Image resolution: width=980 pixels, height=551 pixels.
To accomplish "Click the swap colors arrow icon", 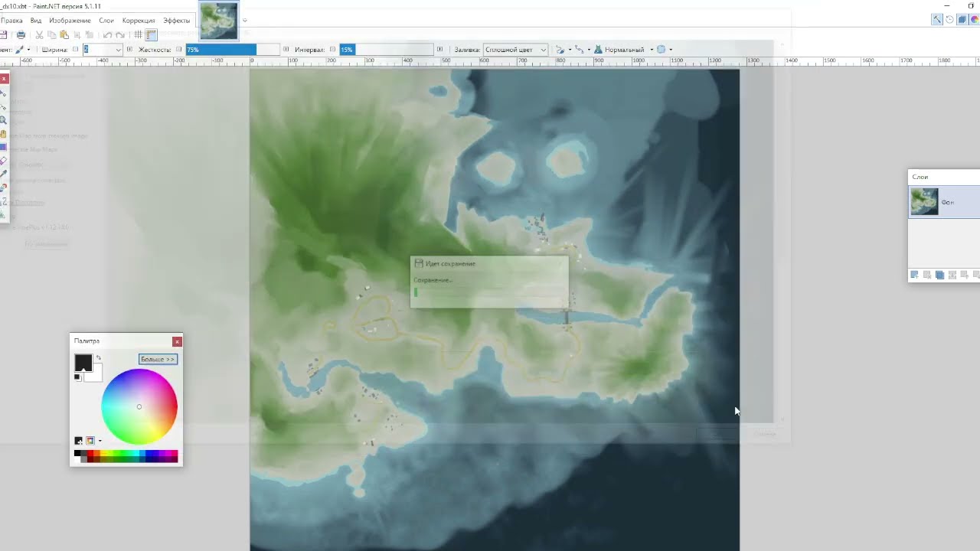I will [x=99, y=357].
